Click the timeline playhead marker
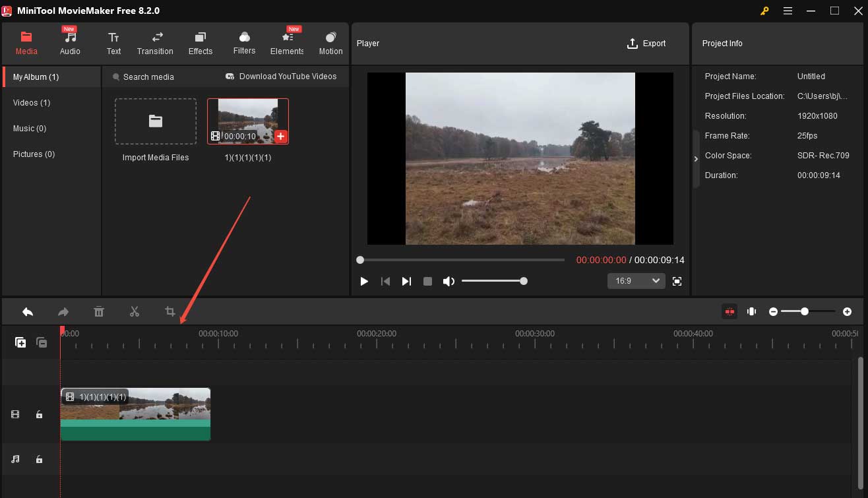The height and width of the screenshot is (498, 868). (x=63, y=330)
